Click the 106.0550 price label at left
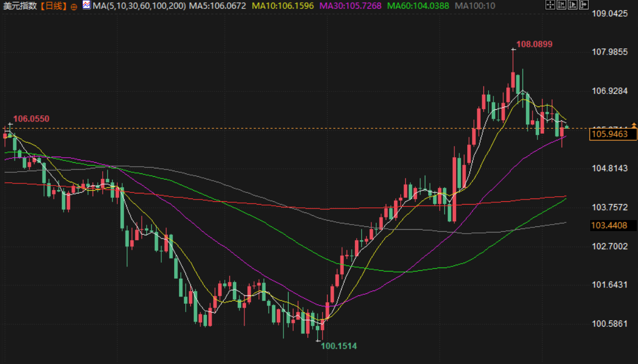638x364 pixels. click(x=31, y=119)
